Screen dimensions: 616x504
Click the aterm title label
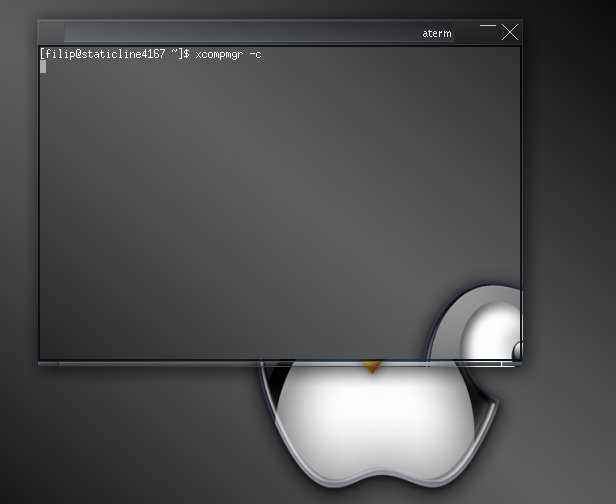[436, 34]
